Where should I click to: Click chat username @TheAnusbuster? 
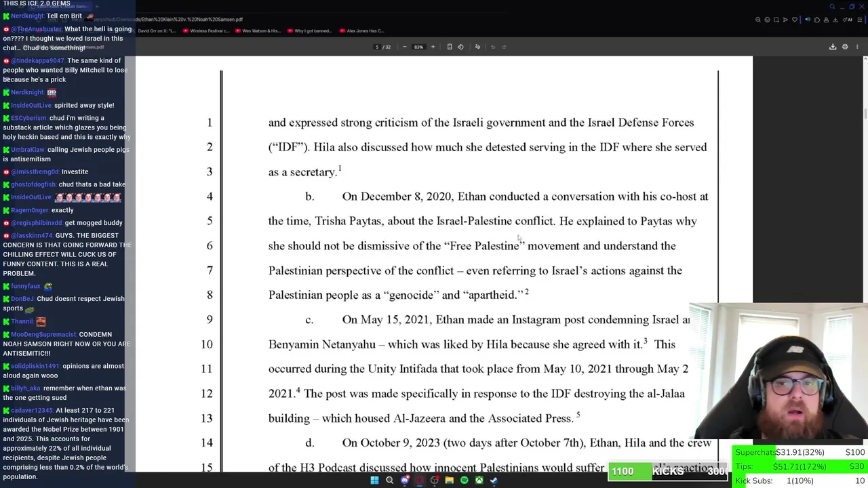(x=36, y=29)
